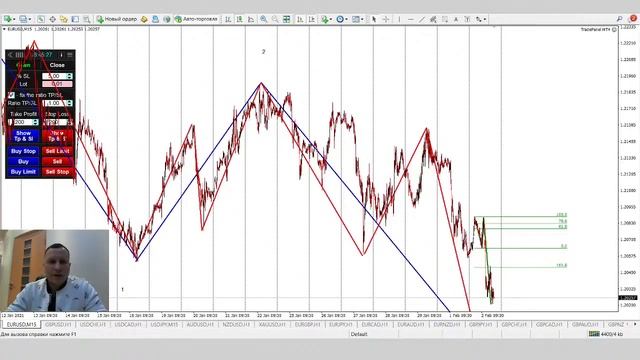Pick the Equidistant Channel tool

[x=433, y=19]
